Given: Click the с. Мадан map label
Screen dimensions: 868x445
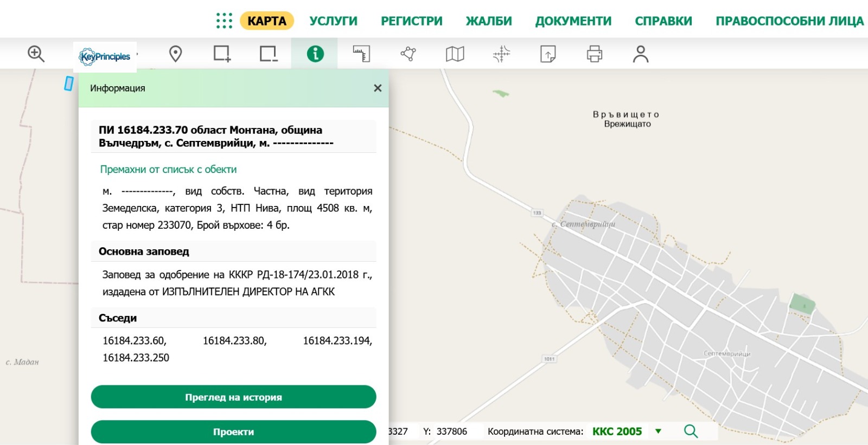Looking at the screenshot, I should (22, 362).
